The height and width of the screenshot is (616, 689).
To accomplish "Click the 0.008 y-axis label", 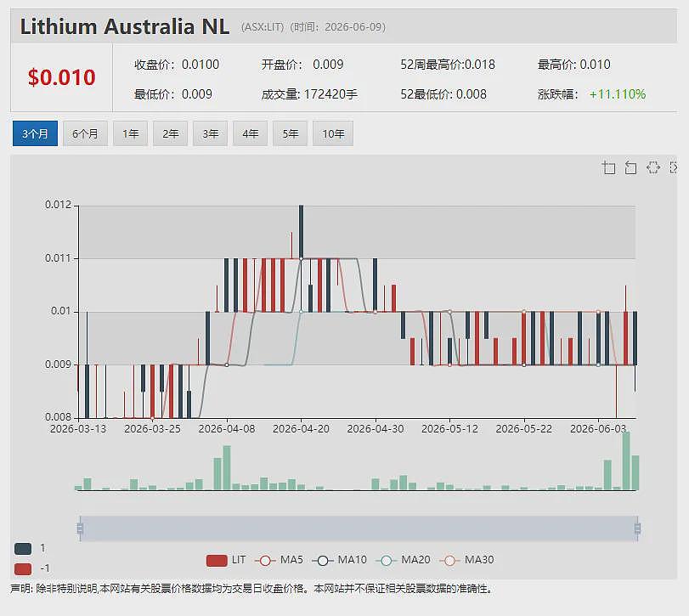I will coord(58,416).
